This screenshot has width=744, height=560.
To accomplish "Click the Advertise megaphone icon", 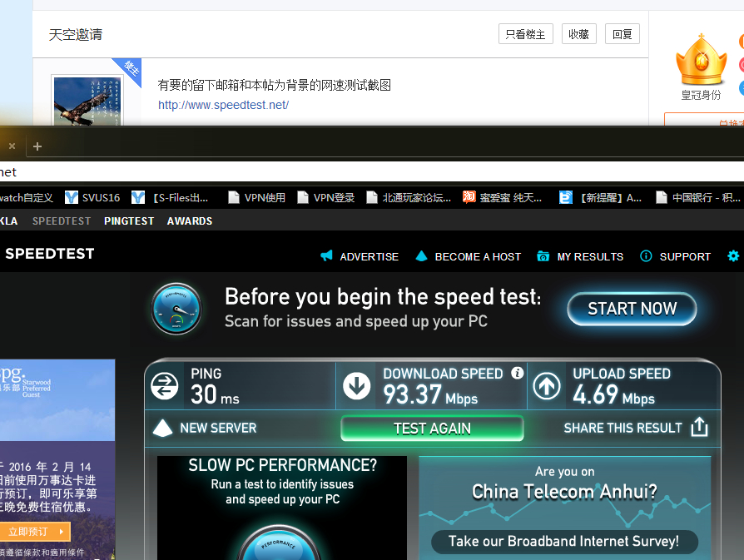I will (326, 256).
